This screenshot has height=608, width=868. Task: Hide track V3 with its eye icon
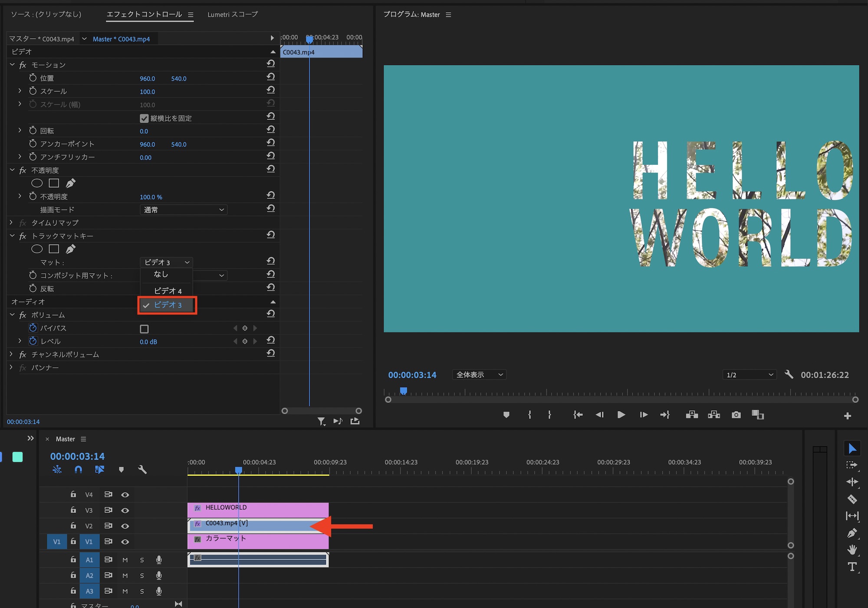pyautogui.click(x=125, y=510)
